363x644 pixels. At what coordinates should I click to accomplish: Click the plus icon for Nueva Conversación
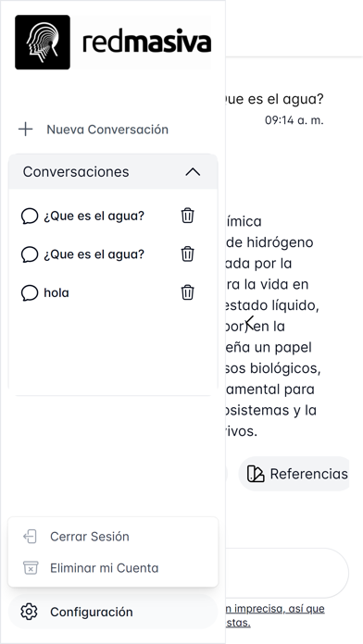(26, 130)
